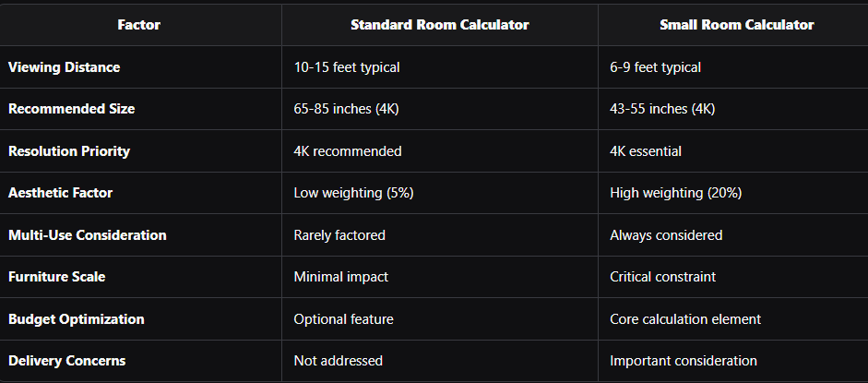Click the 6-9 feet typical cell
The height and width of the screenshot is (383, 868).
click(x=656, y=67)
